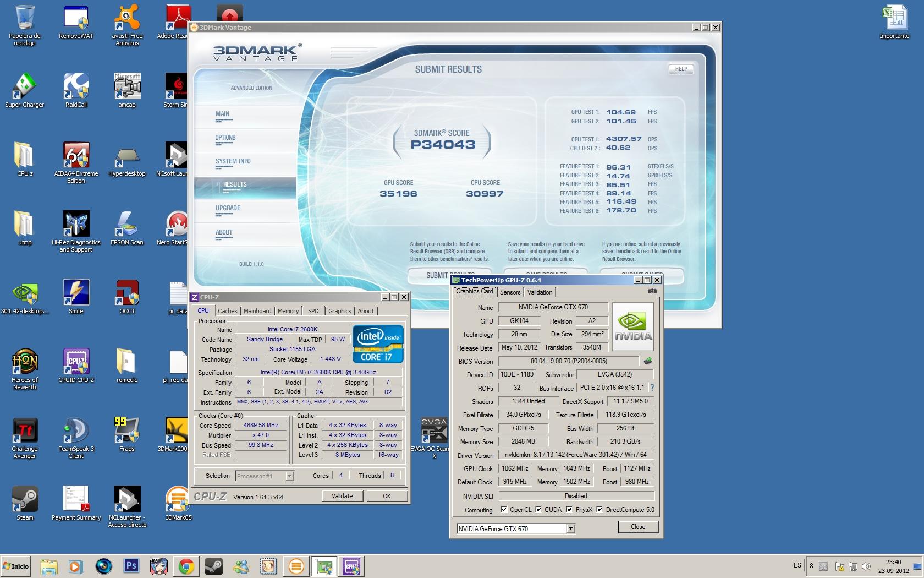Screen dimensions: 924x578
Task: Open SYSTEM INFO in 3DMark Vantage
Action: (x=233, y=161)
